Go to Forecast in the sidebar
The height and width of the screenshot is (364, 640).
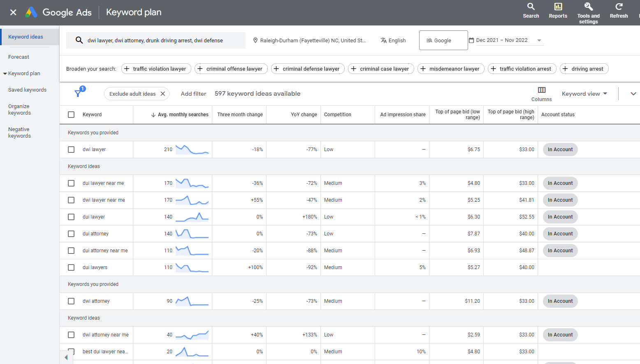(x=19, y=57)
